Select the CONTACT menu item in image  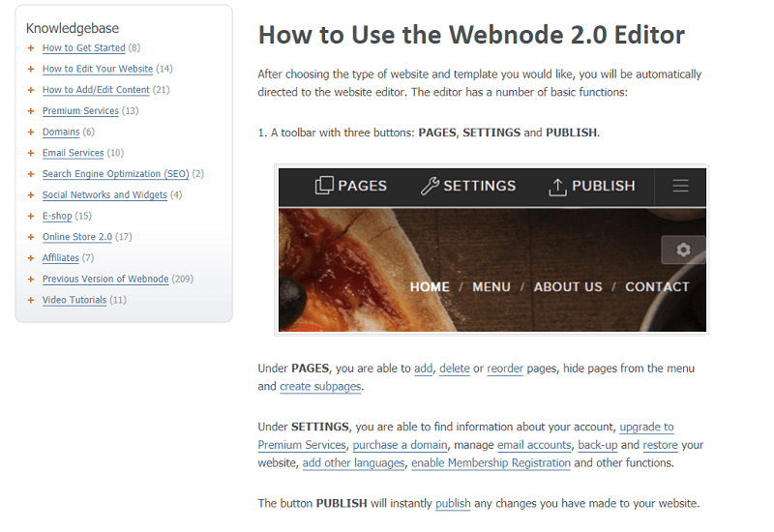coord(657,286)
